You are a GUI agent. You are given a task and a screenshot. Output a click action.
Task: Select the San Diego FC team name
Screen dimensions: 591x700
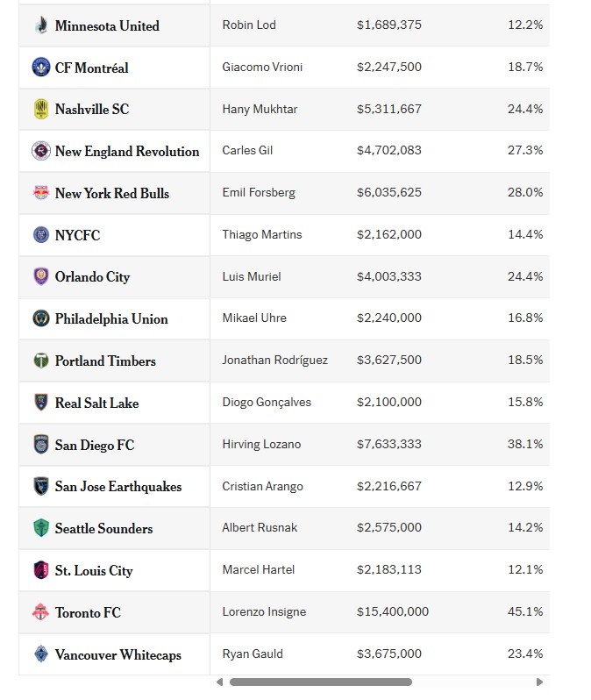point(95,445)
